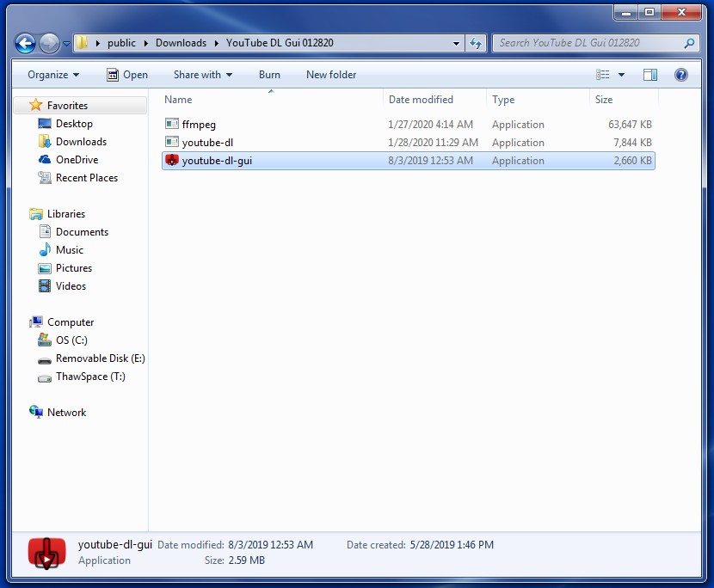Select Network in the navigation pane
Image resolution: width=714 pixels, height=588 pixels.
[x=66, y=413]
